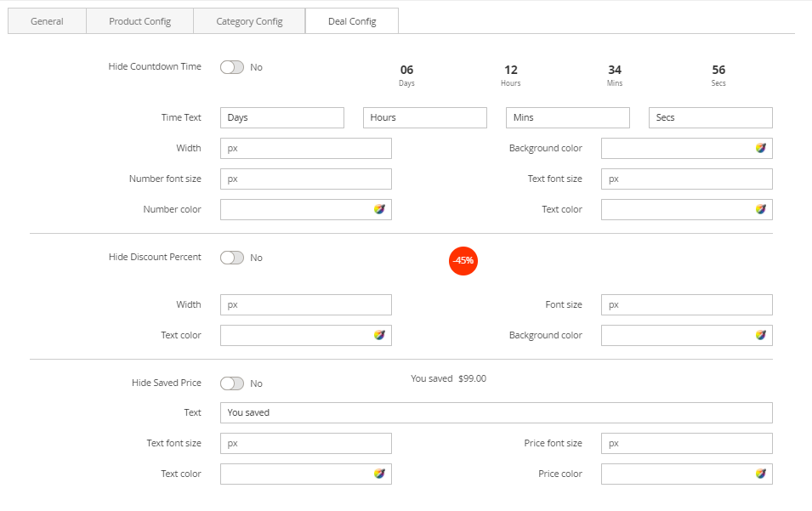The width and height of the screenshot is (812, 511).
Task: Click color wheel icon for discount Text color
Action: [380, 335]
